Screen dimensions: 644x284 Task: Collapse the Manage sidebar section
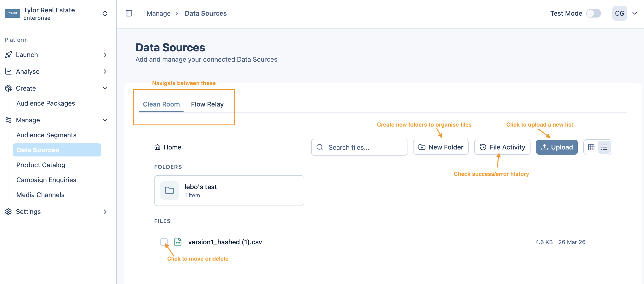point(105,120)
